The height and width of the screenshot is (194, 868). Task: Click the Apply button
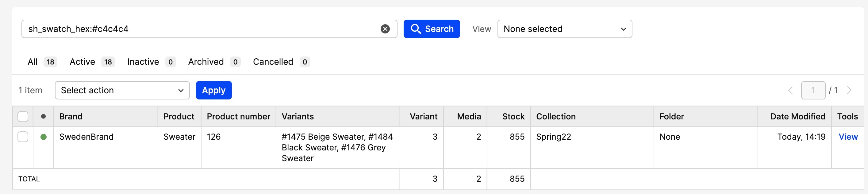click(214, 91)
